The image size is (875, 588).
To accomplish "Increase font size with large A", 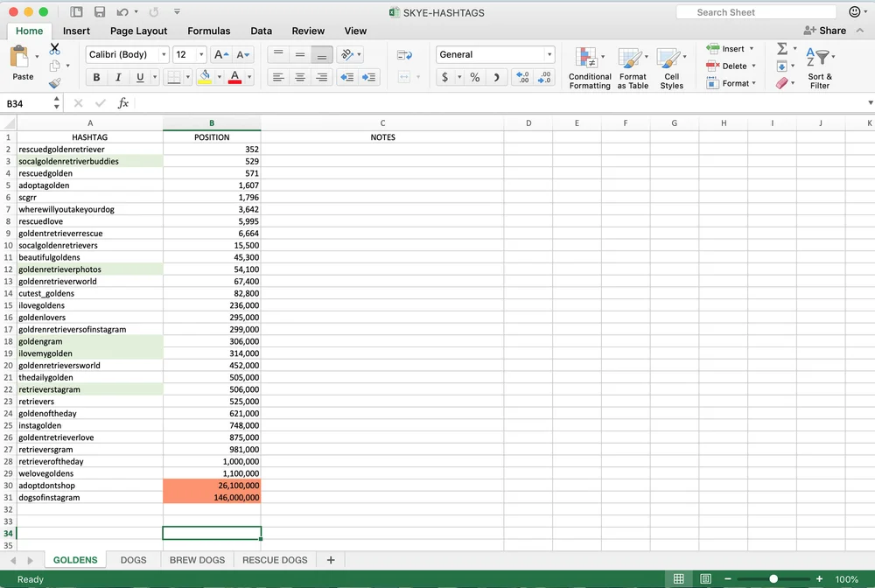I will tap(221, 54).
